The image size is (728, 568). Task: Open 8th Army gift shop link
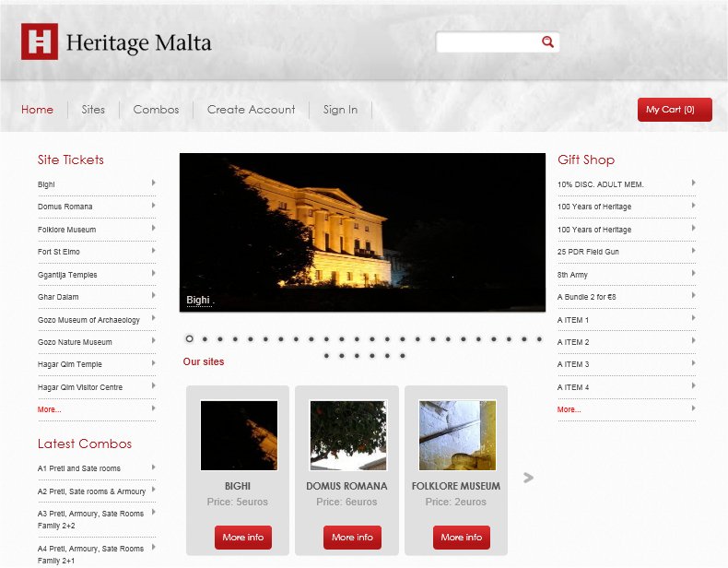tap(572, 275)
